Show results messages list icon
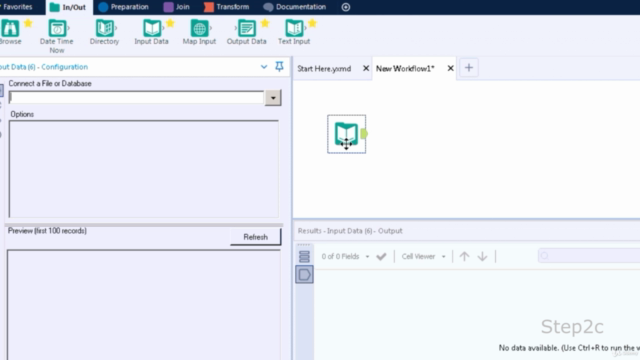 pos(304,256)
